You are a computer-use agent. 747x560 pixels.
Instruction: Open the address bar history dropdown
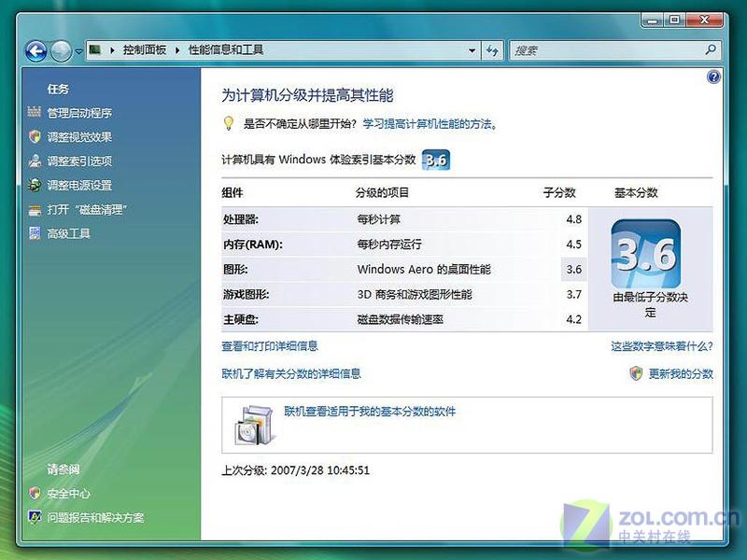[x=472, y=50]
